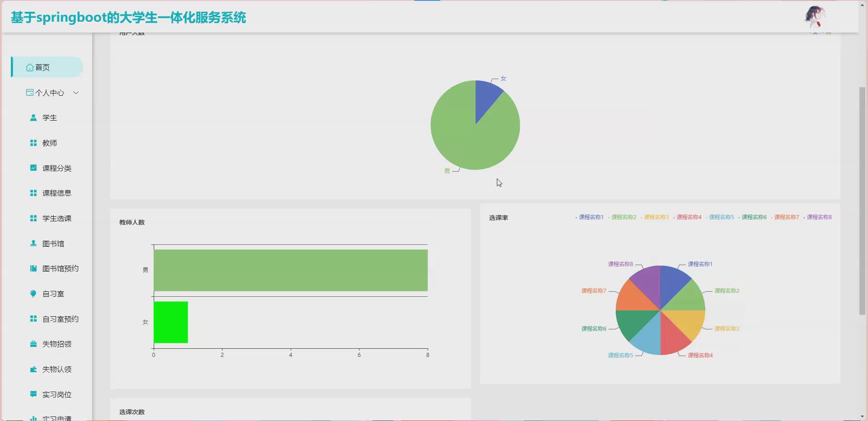Select the red 课程名称4 pie slice
868x421 pixels.
coord(671,337)
